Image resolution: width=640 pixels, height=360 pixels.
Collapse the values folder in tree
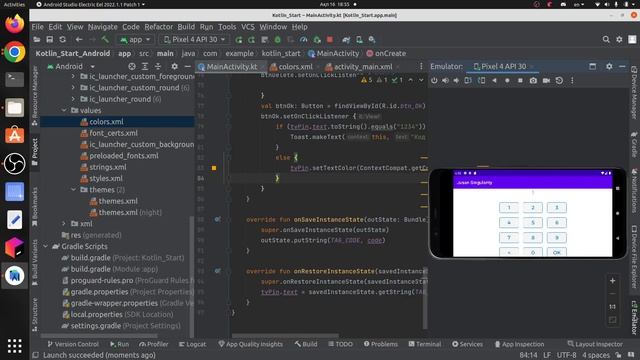[x=64, y=110]
